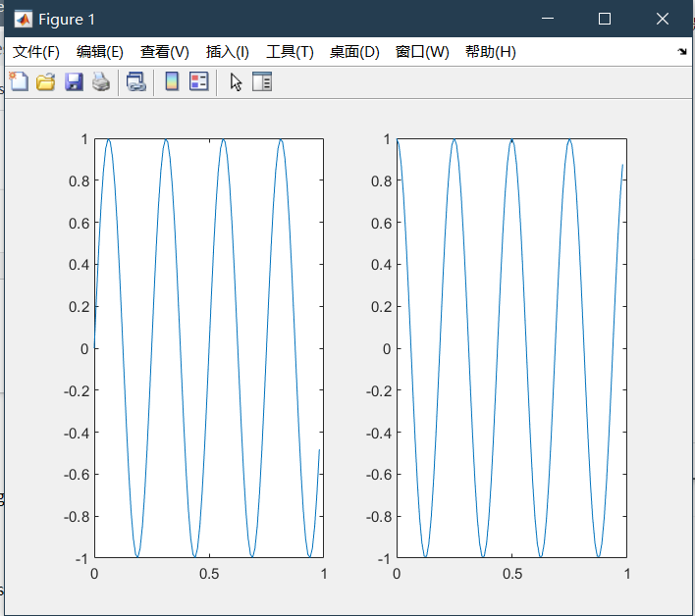Open the 工具(T) menu
Viewport: 695px width, 616px height.
[x=290, y=52]
